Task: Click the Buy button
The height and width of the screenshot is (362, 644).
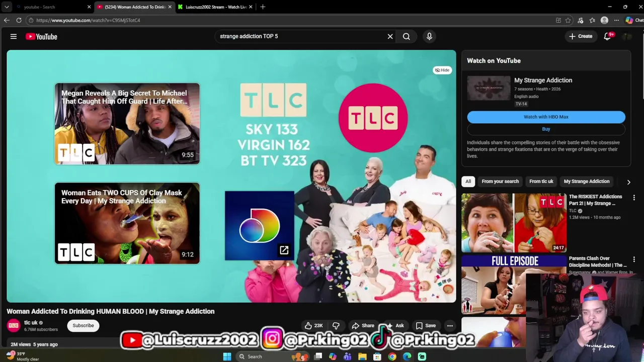Action: point(546,129)
